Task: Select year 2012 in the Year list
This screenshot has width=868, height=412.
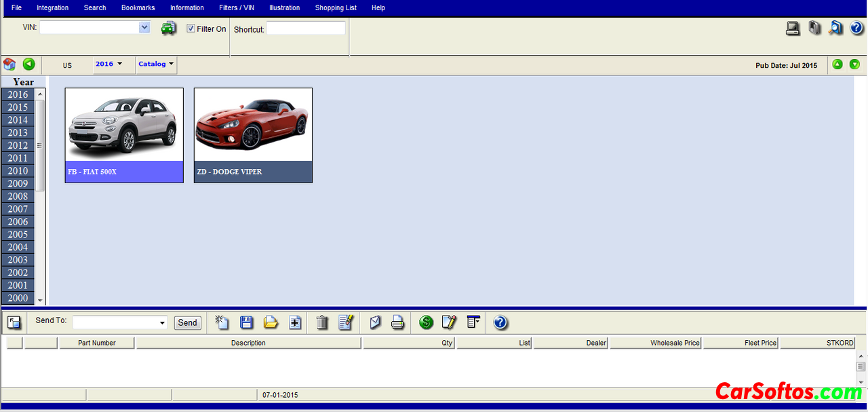Action: coord(18,145)
